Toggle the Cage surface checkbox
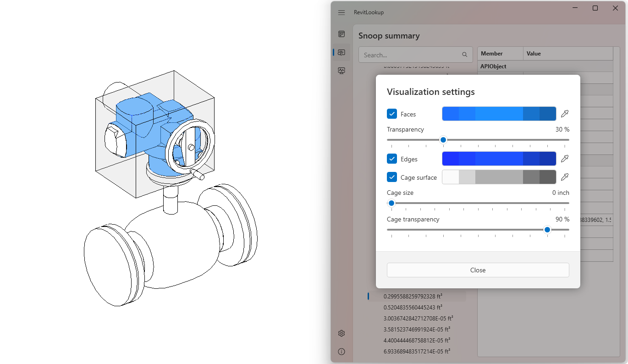Viewport: 628px width, 364px height. (x=392, y=177)
